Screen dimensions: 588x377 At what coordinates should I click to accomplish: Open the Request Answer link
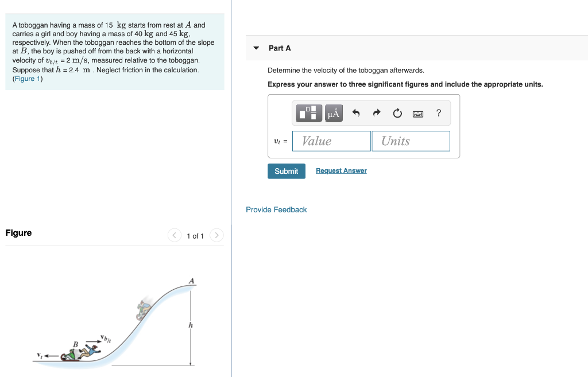tap(341, 170)
